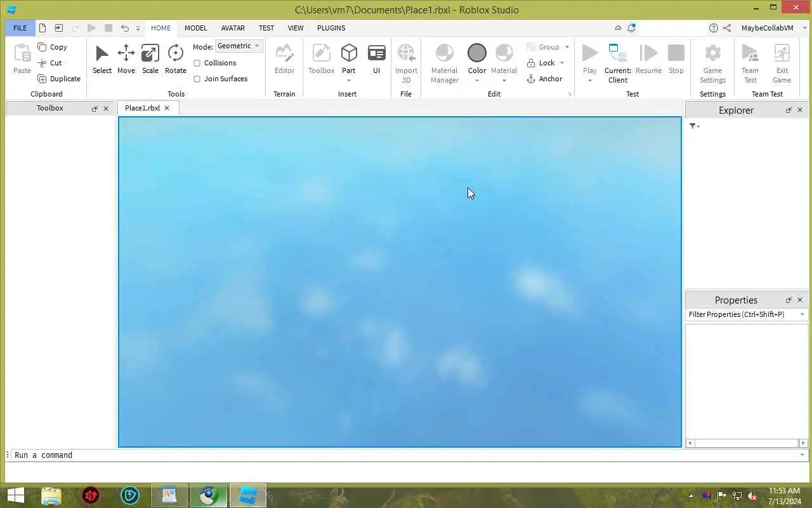
Task: Click the Copy icon in Clipboard
Action: tap(42, 47)
